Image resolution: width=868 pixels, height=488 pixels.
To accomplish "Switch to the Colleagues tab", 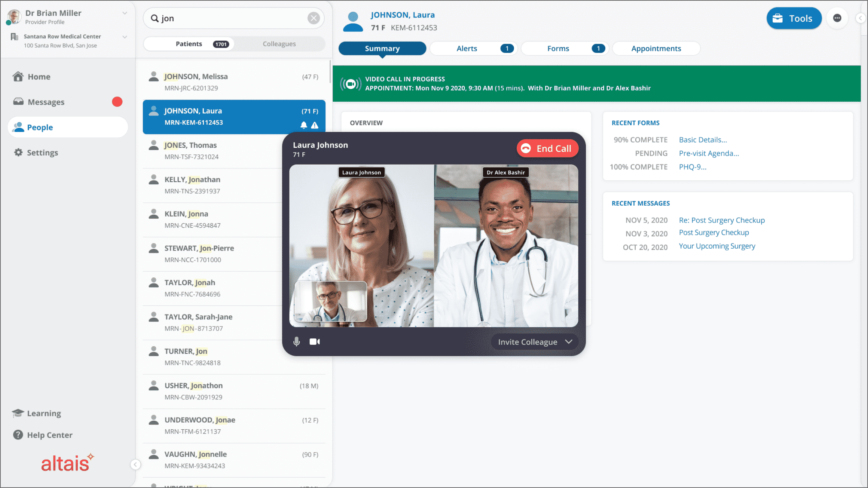I will tap(279, 44).
